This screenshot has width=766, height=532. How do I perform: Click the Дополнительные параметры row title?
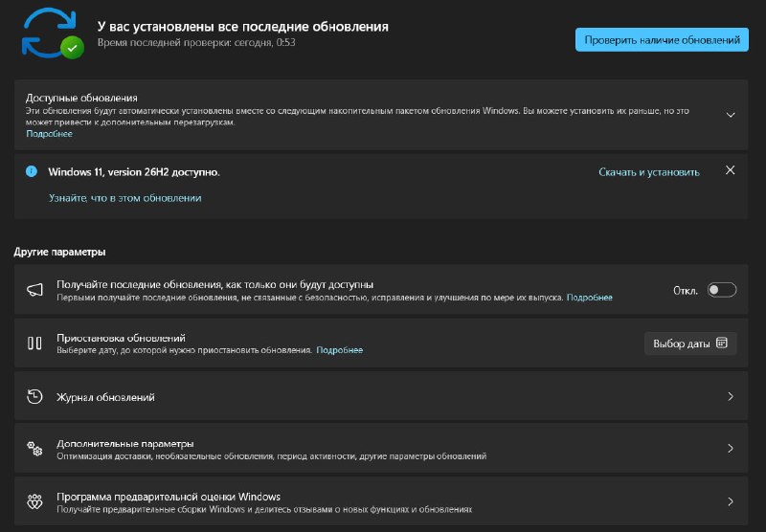[125, 443]
